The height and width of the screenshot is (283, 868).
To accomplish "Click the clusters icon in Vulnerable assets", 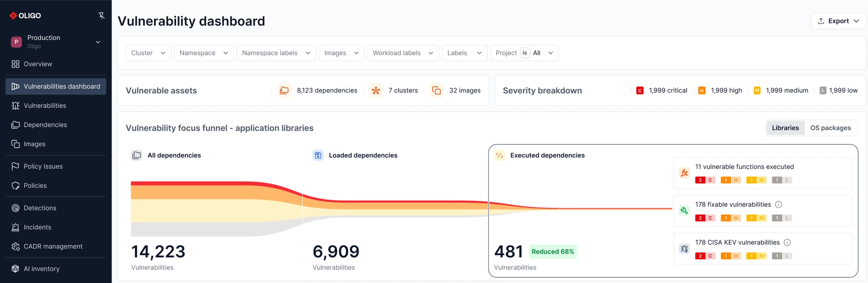I will coord(376,90).
